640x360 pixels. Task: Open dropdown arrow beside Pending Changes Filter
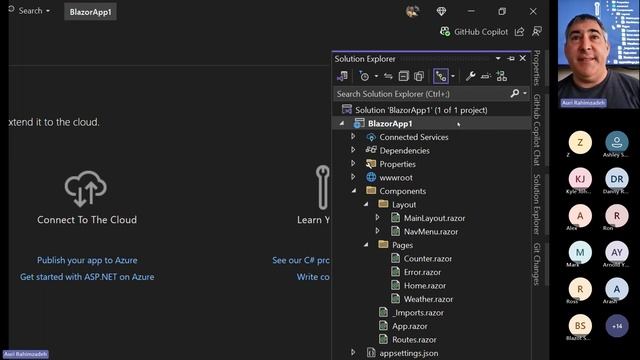click(x=376, y=76)
